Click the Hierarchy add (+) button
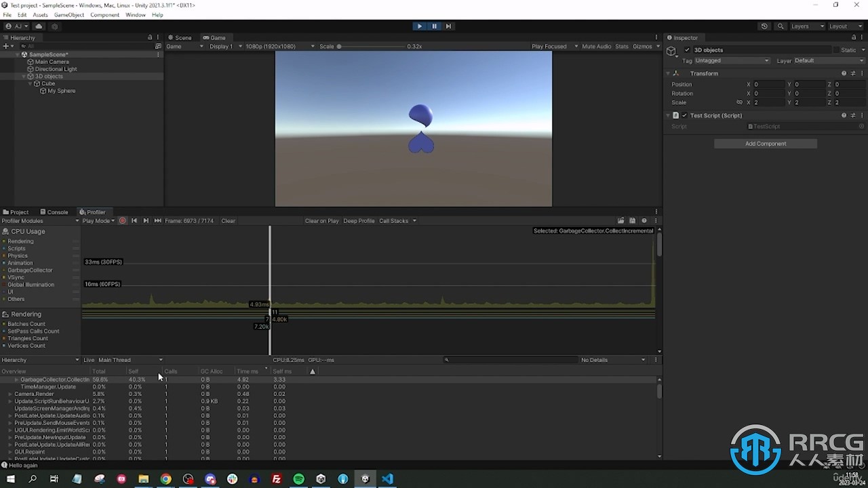The width and height of the screenshot is (868, 488). (x=5, y=46)
